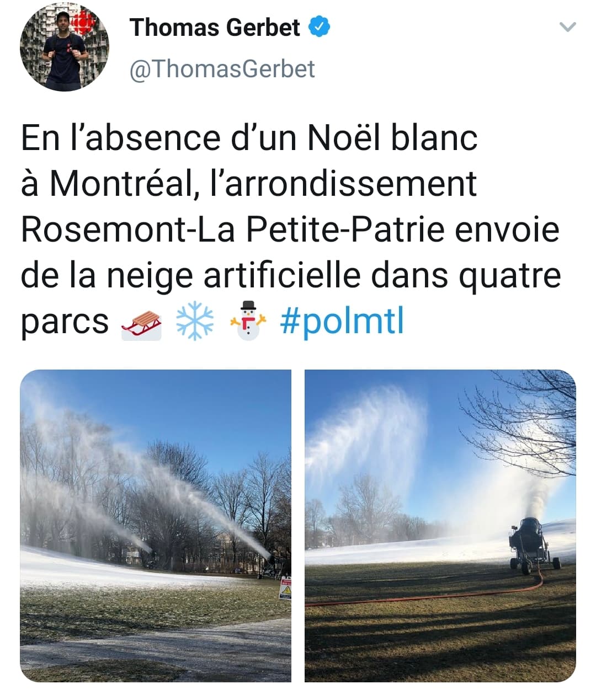The height and width of the screenshot is (700, 596).
Task: Open the tweet options chevron menu
Action: click(x=567, y=27)
